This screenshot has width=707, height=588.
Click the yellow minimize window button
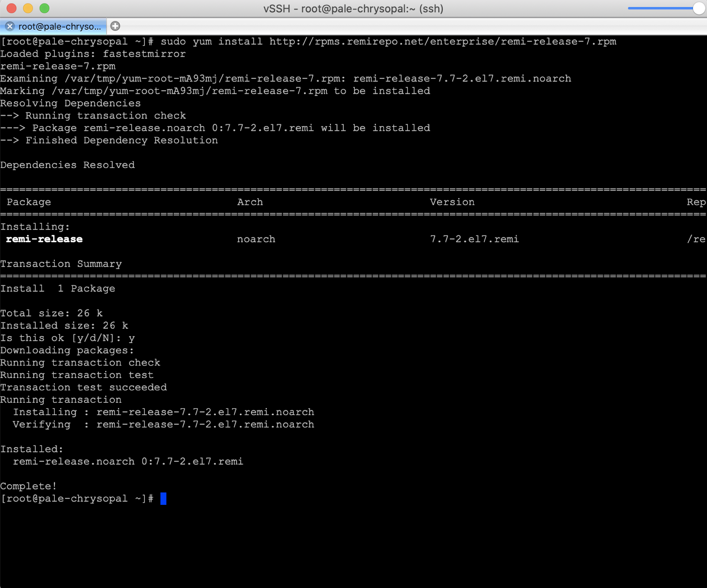pyautogui.click(x=28, y=8)
